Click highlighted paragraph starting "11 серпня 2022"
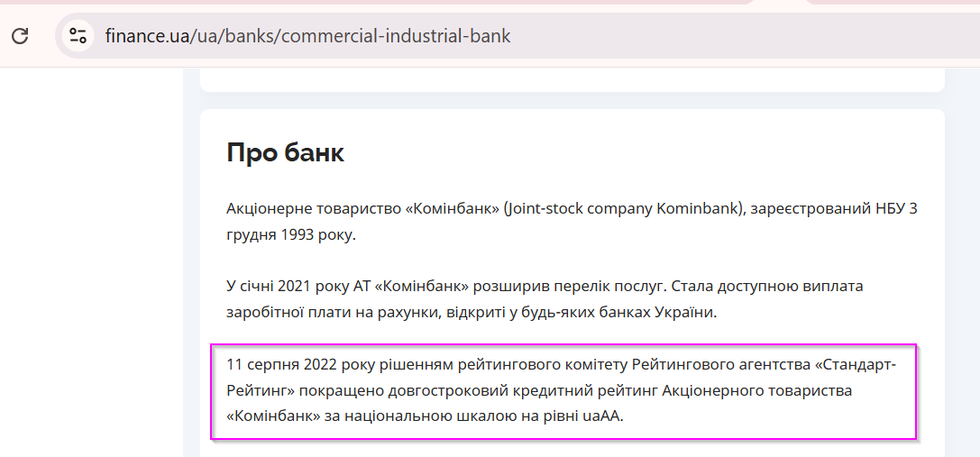Viewport: 980px width, 457px height. tap(562, 390)
